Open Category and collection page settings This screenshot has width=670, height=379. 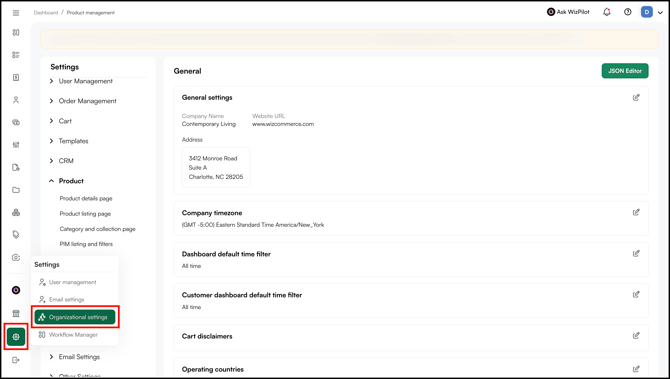click(97, 229)
